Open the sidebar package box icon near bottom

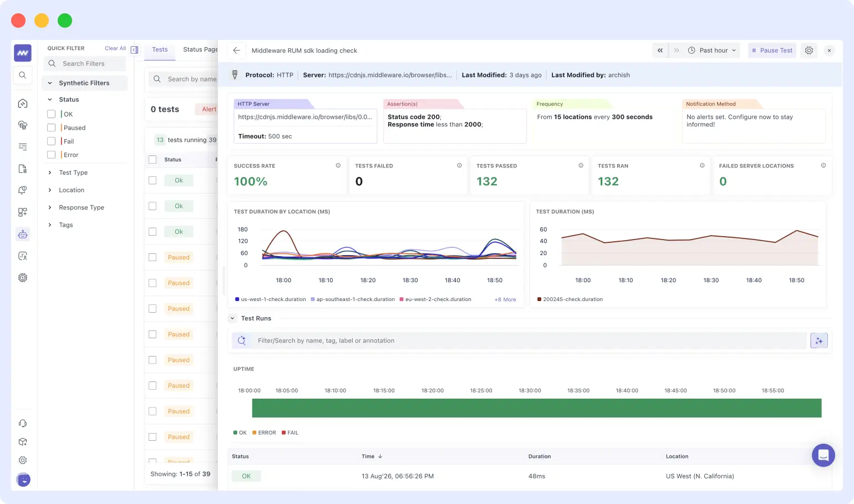[23, 442]
